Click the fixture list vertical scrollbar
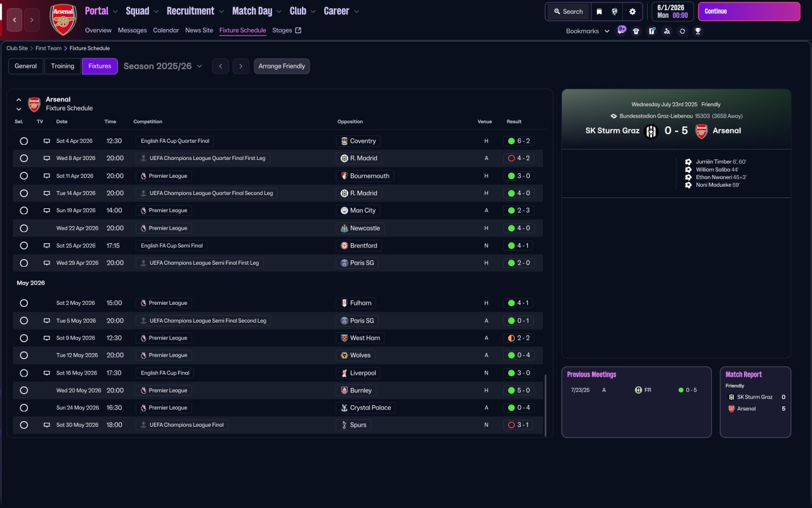Viewport: 812px width, 508px height. pos(545,405)
